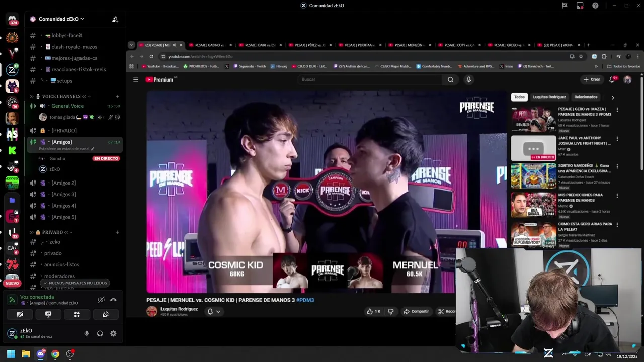Switch to PESAJE | MONZÓN browser tab
Image resolution: width=644 pixels, height=362 pixels.
tap(411, 45)
